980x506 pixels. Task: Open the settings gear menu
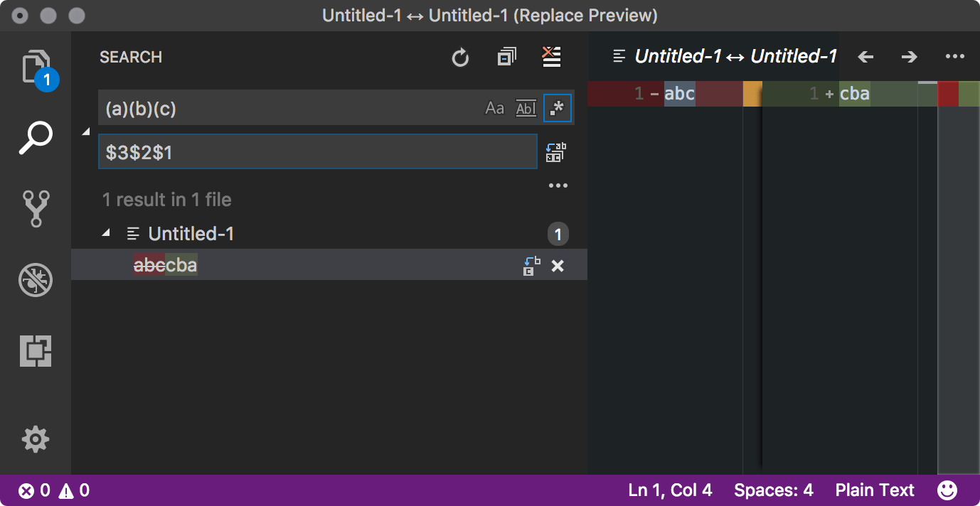tap(36, 439)
